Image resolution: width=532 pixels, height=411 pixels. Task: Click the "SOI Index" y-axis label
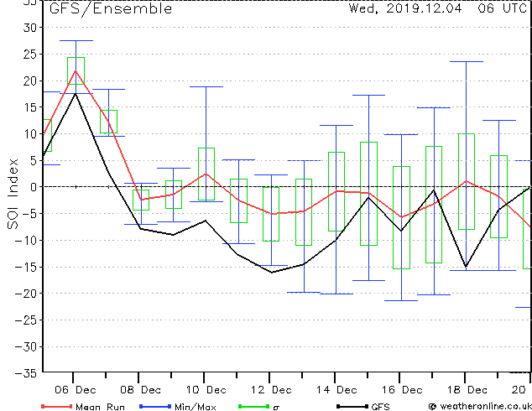click(x=13, y=194)
